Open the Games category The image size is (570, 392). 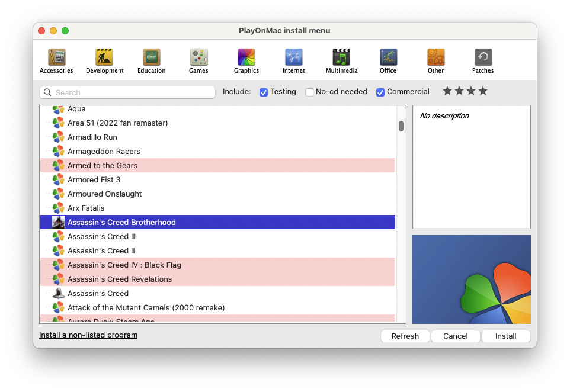(198, 61)
